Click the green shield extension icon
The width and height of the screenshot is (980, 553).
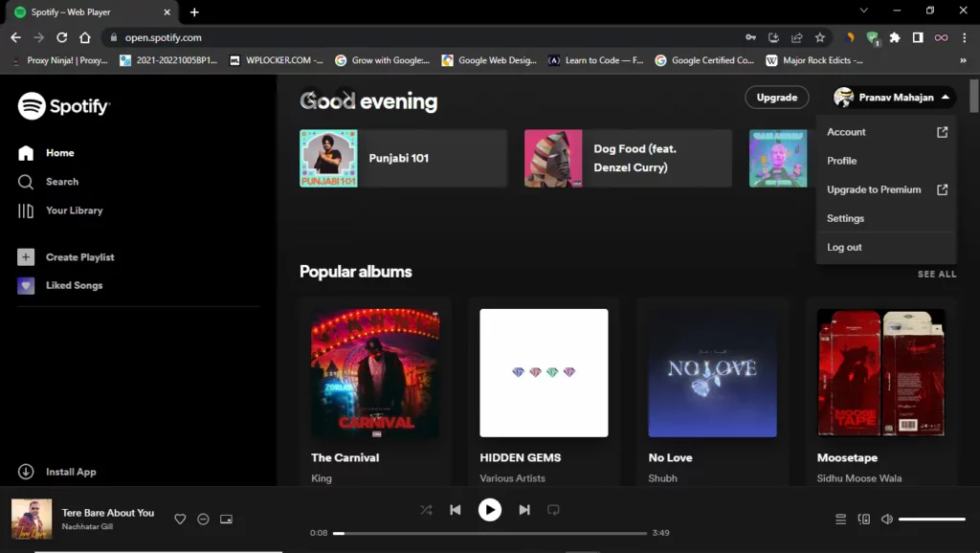point(873,38)
